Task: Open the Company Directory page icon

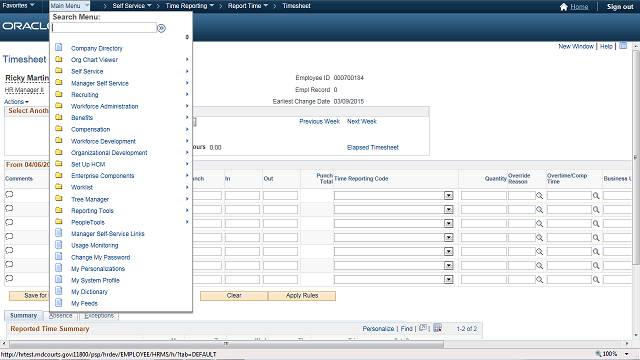Action: coord(59,47)
